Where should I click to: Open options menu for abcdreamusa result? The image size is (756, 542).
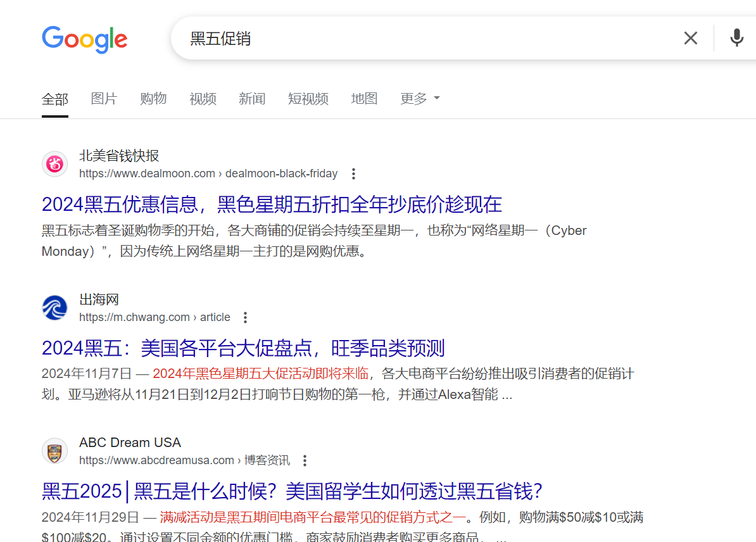tap(305, 460)
